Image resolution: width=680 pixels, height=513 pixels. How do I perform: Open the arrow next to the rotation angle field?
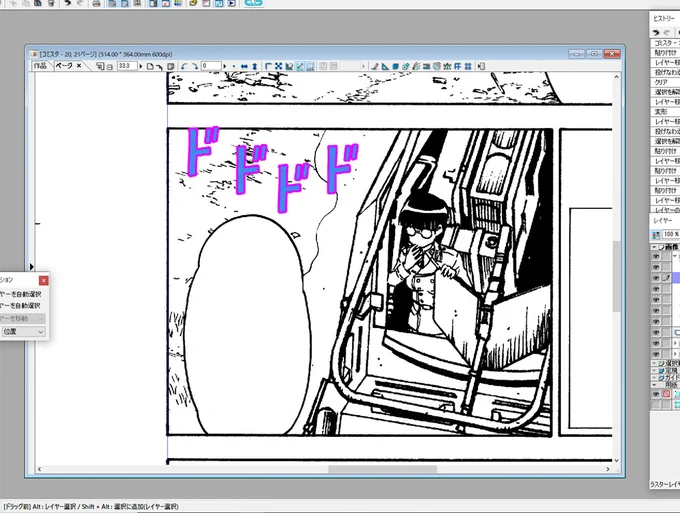tap(225, 66)
